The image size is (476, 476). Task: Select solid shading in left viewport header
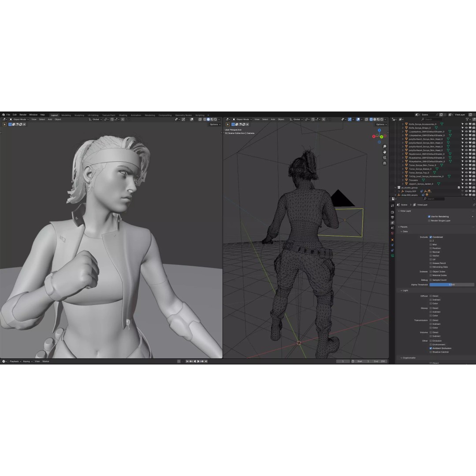tap(208, 119)
